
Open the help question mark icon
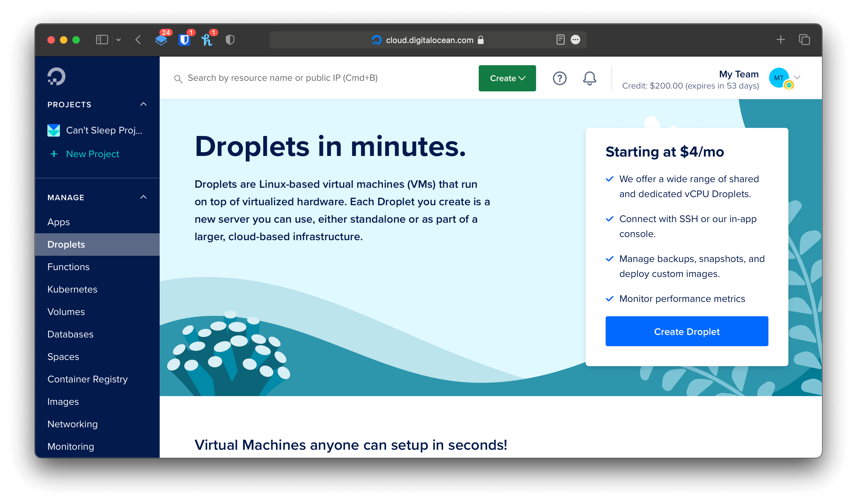(x=559, y=78)
